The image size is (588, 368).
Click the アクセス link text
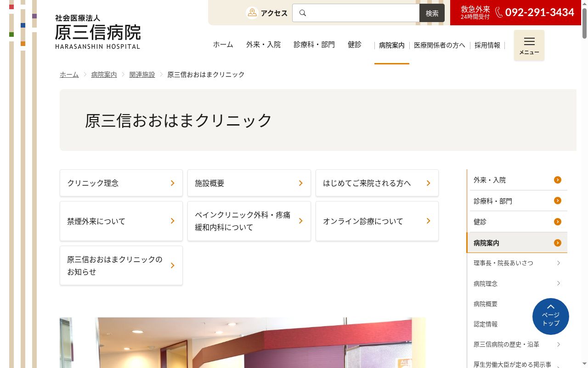pyautogui.click(x=274, y=13)
